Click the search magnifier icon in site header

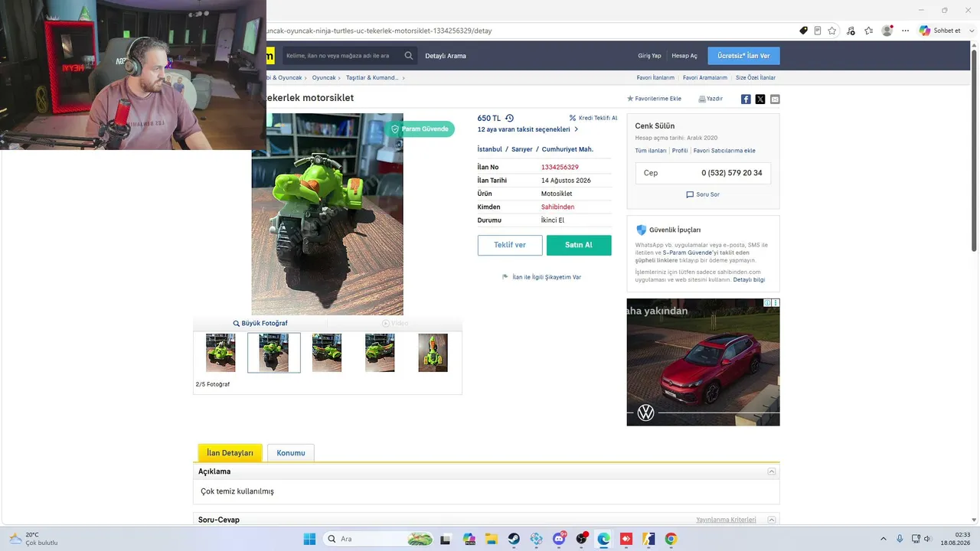[x=409, y=56]
